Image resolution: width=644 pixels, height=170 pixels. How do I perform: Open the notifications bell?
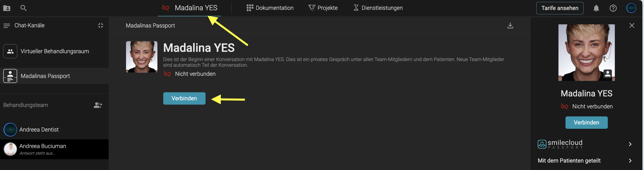click(x=596, y=8)
